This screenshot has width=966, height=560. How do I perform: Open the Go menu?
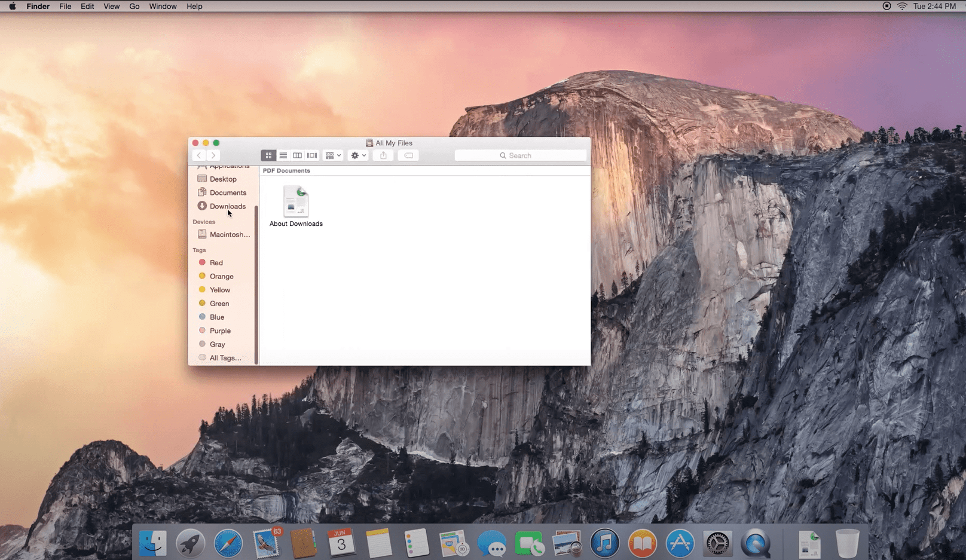(134, 6)
